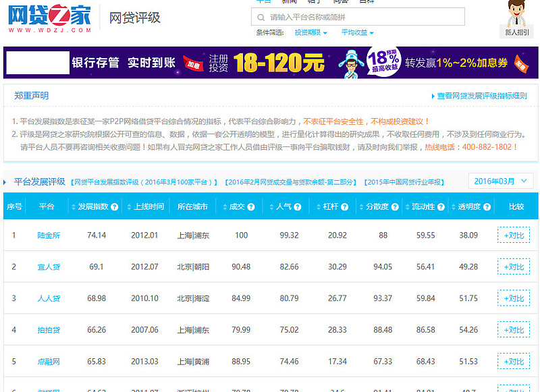Click the 网贷之家 site logo
This screenshot has height=392, width=540.
[x=49, y=18]
